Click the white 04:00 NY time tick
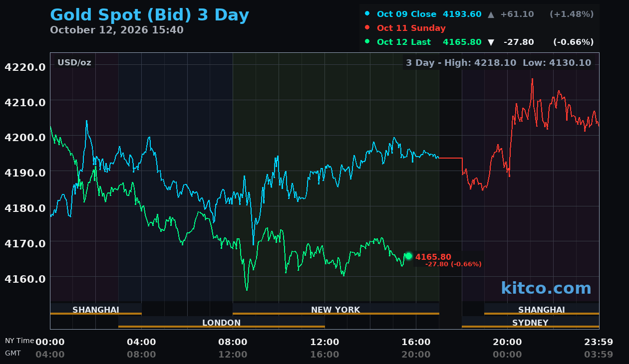Image resolution: width=629 pixels, height=364 pixels. pyautogui.click(x=141, y=342)
